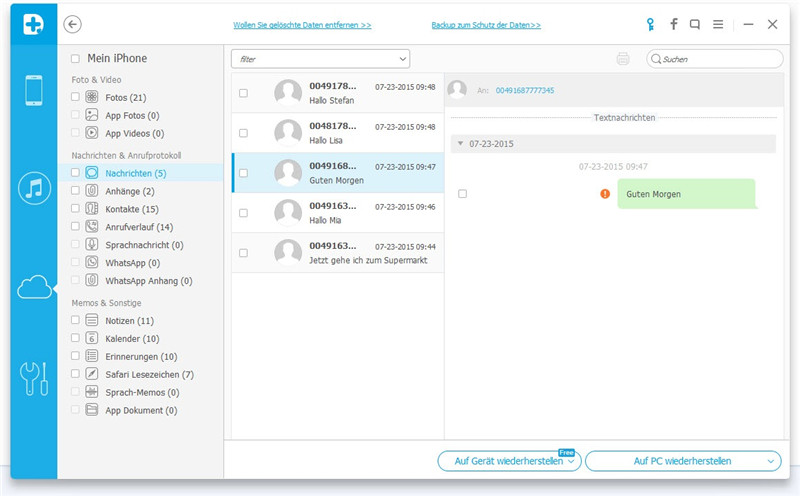
Task: Check the box beside the Guten Morgen bubble
Action: pos(462,194)
